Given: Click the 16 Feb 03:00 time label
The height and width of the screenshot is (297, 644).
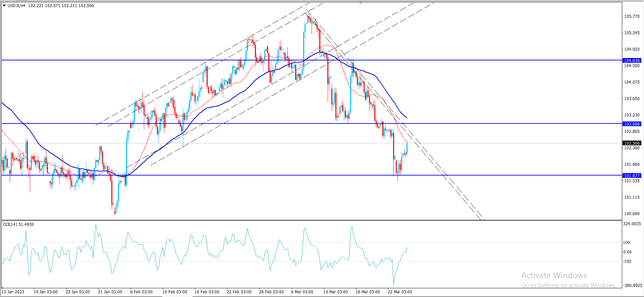Looking at the screenshot, I should point(207,292).
